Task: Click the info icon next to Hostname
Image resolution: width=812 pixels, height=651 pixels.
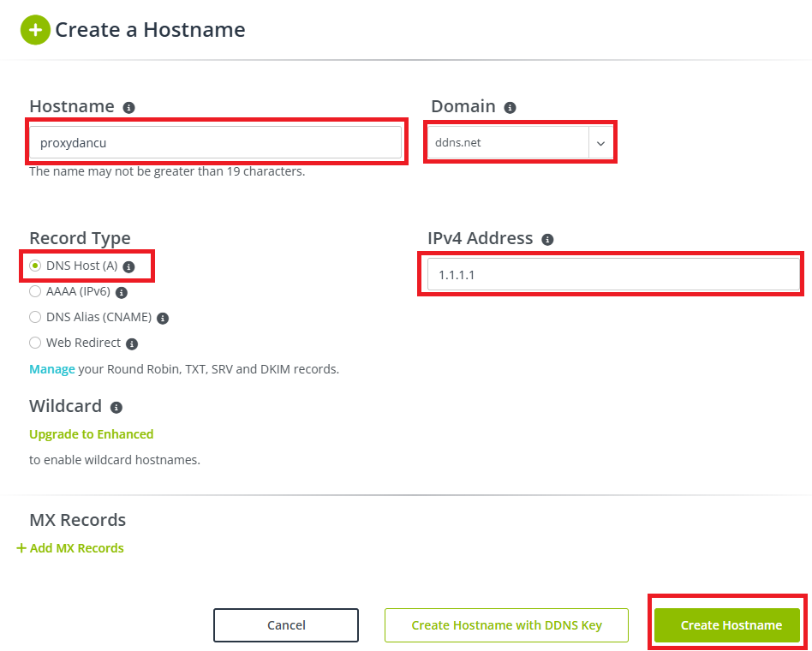Action: point(129,108)
